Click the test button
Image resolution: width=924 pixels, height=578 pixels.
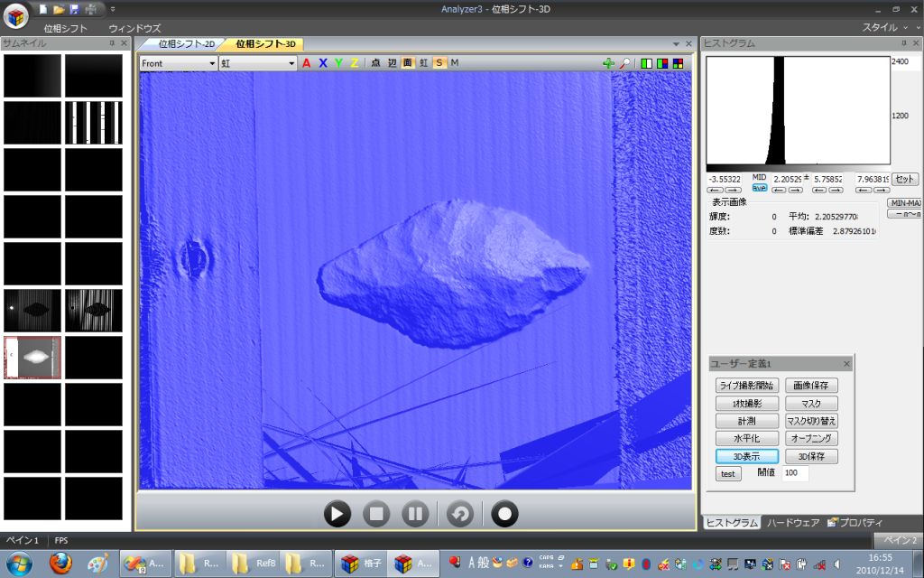click(x=728, y=473)
